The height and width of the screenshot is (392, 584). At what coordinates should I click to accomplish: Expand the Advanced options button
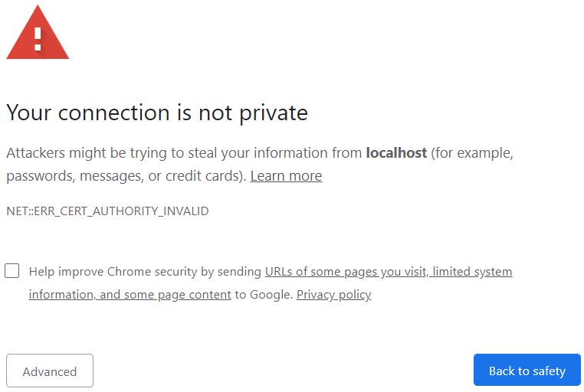(50, 371)
